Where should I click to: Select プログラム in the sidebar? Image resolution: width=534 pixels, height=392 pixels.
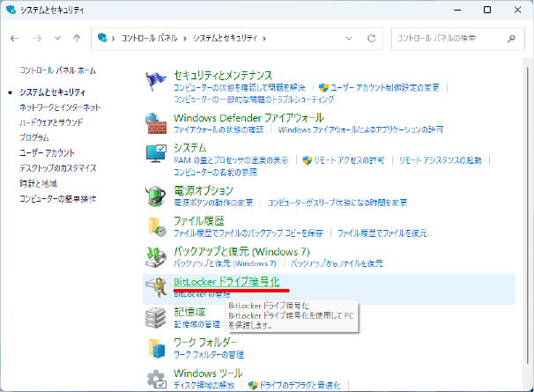click(34, 137)
